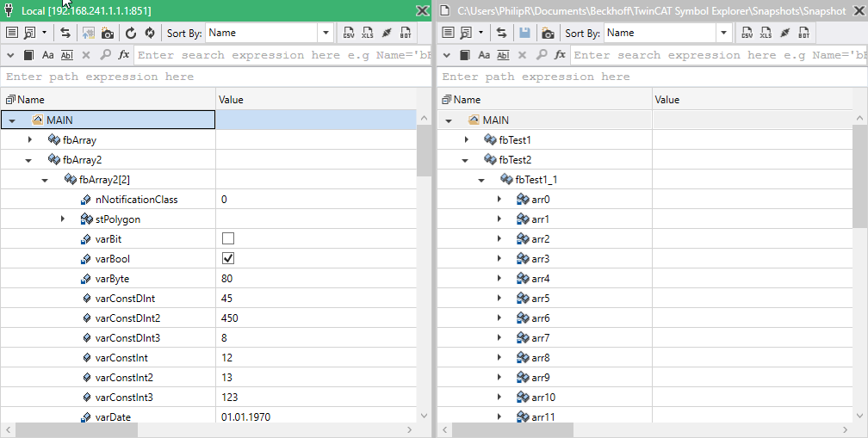Collapse the fbArray2[2] node

pos(45,180)
